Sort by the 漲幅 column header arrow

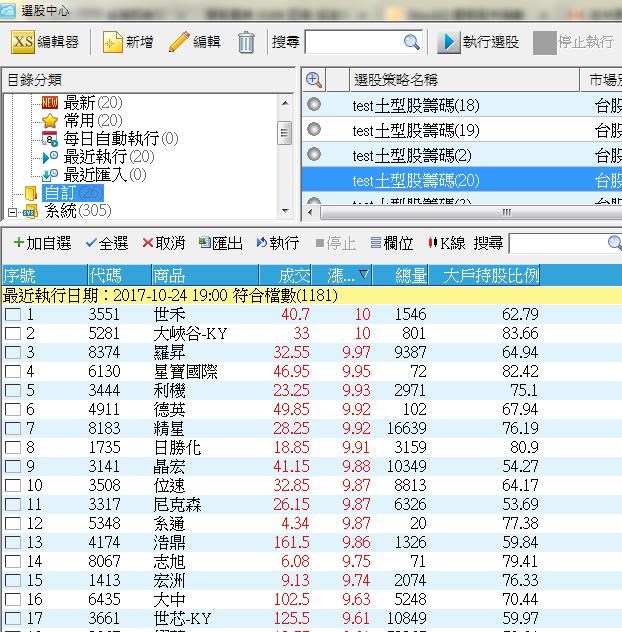point(364,275)
